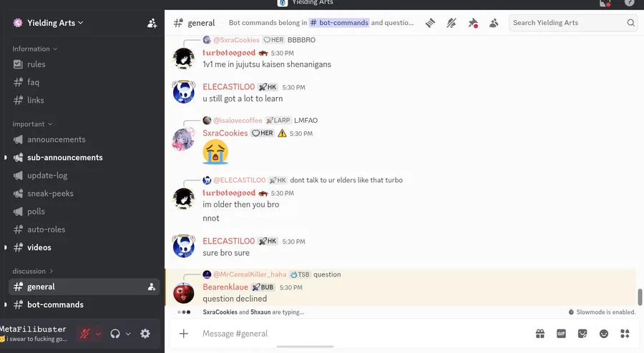Screen dimensions: 644x353
Task: Toggle the muted microphone button
Action: point(85,334)
